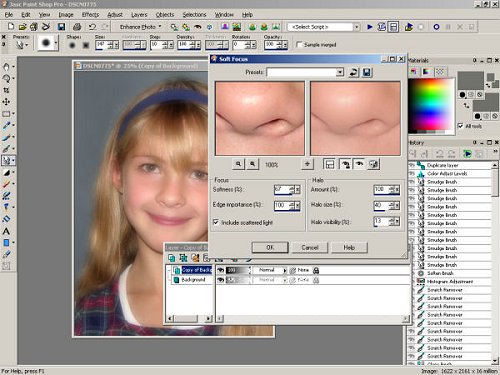Hide the Copy of Background layer
The width and height of the screenshot is (500, 375).
pos(220,270)
